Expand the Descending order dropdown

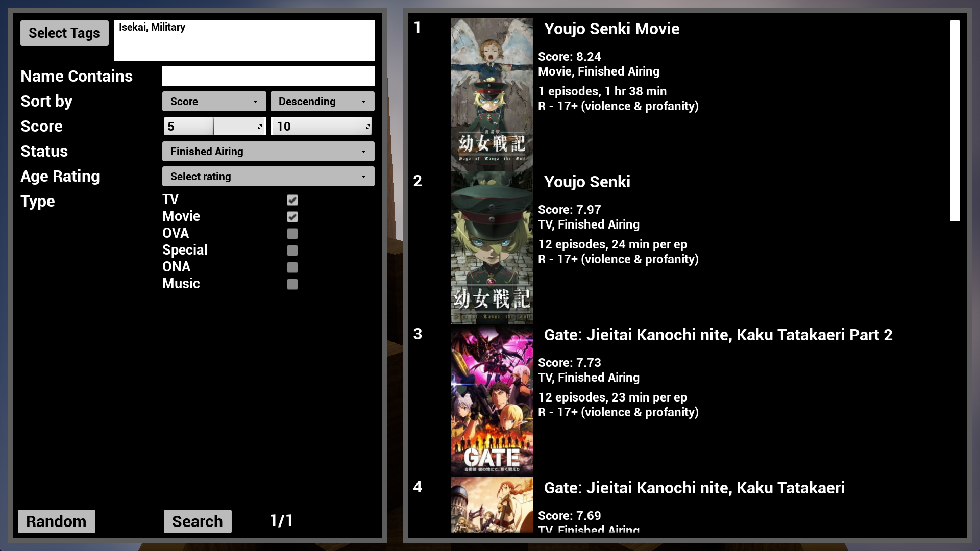click(x=322, y=101)
